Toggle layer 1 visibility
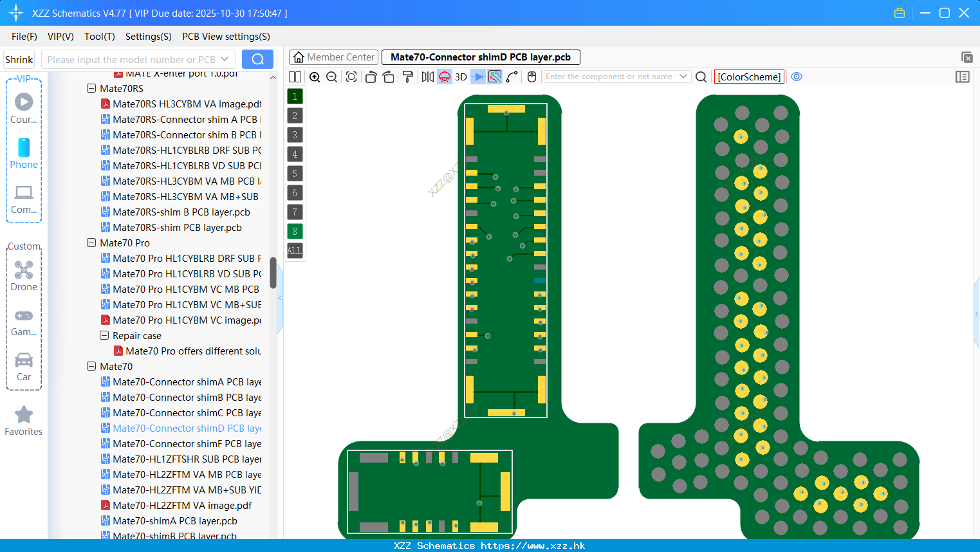980x552 pixels. [x=295, y=97]
